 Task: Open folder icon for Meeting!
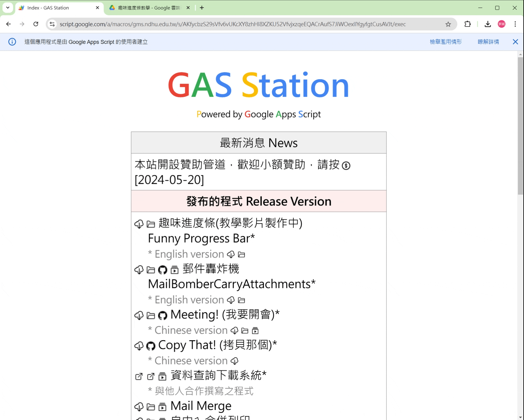(x=151, y=316)
